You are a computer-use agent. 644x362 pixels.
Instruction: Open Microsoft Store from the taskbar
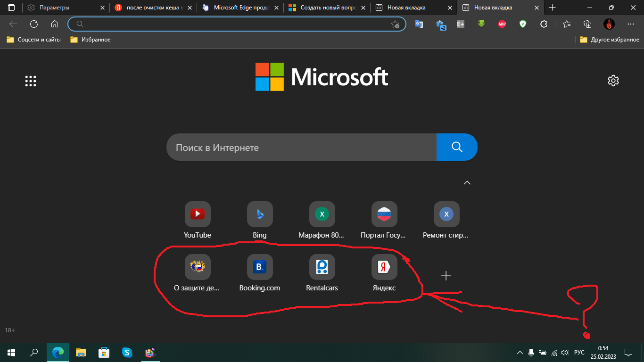[104, 352]
